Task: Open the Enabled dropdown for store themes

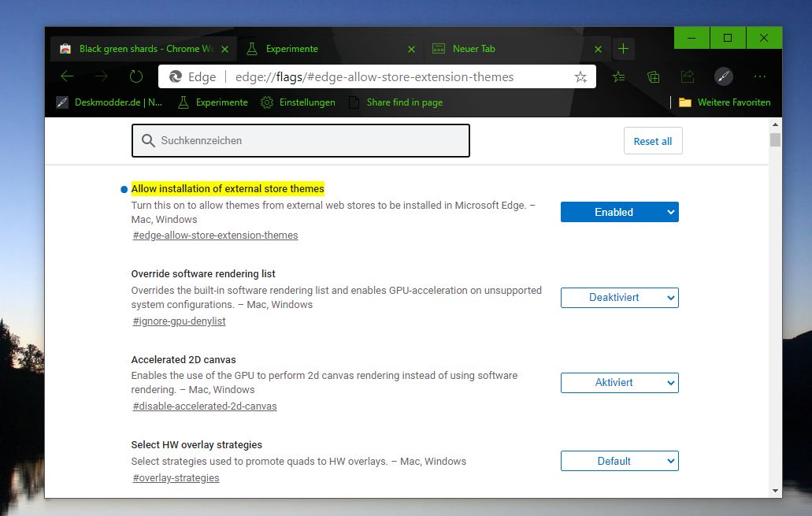Action: tap(619, 212)
